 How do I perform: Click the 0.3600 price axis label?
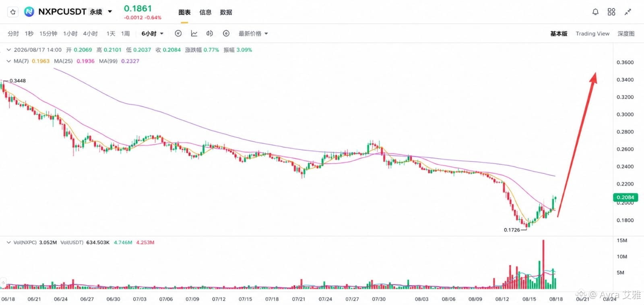click(x=625, y=62)
